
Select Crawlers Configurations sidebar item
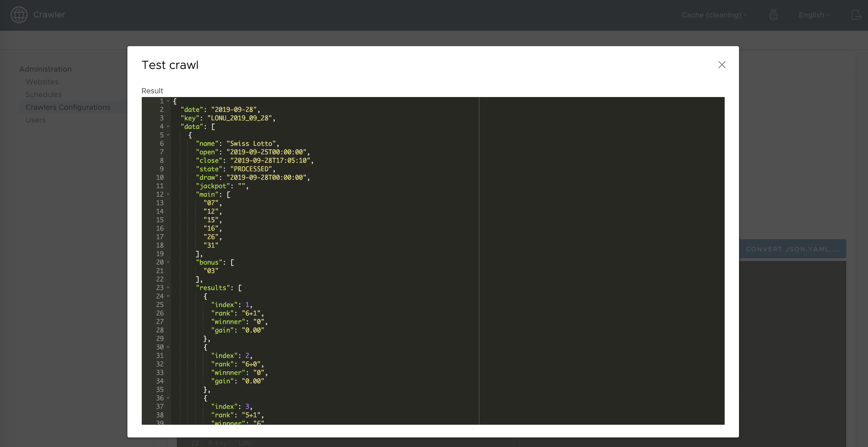click(68, 107)
